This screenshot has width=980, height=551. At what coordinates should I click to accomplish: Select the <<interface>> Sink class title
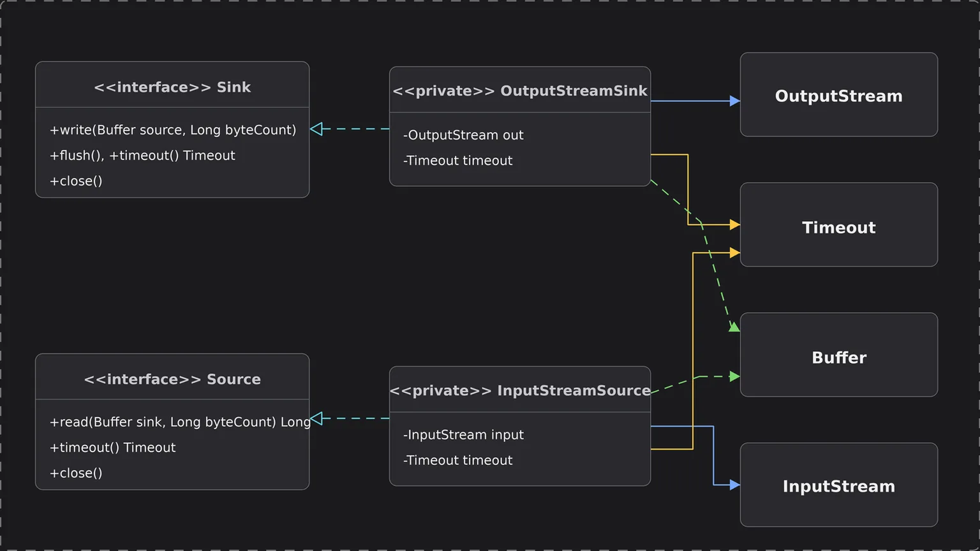point(172,87)
